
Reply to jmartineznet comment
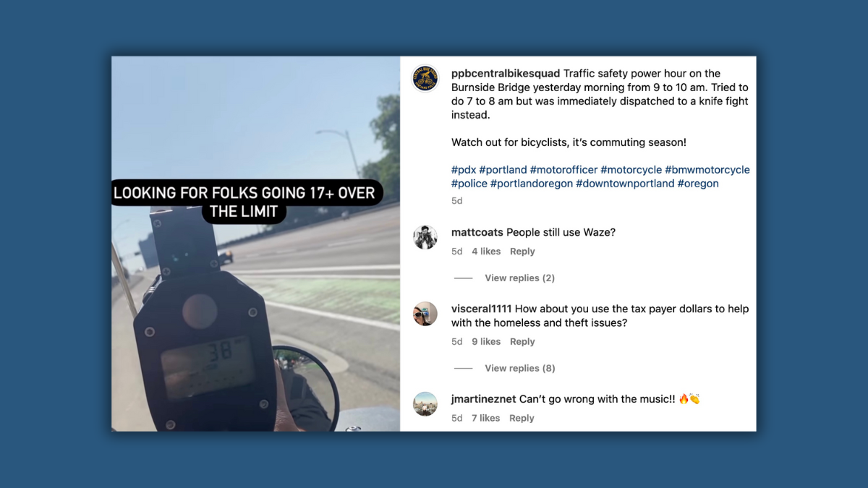(522, 418)
